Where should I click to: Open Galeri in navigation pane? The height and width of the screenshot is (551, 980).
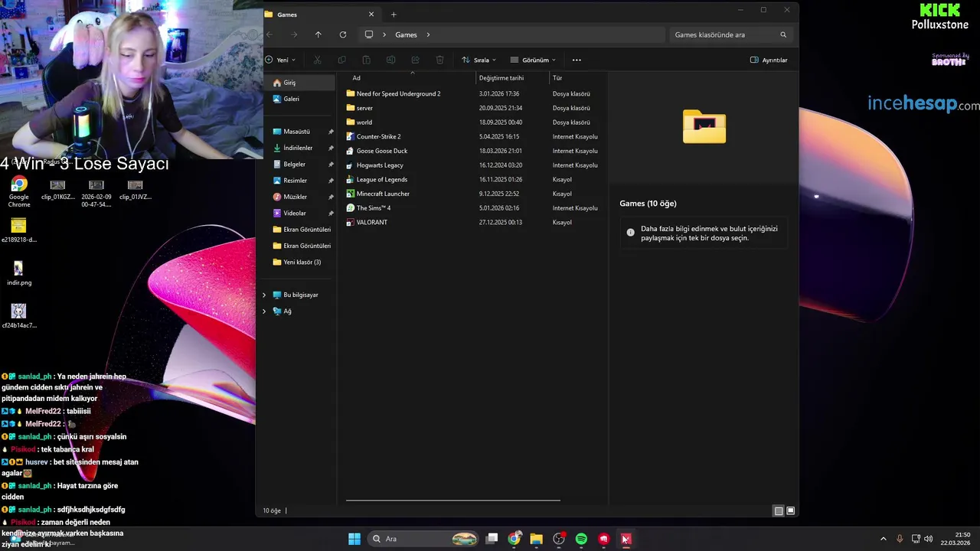click(299, 99)
